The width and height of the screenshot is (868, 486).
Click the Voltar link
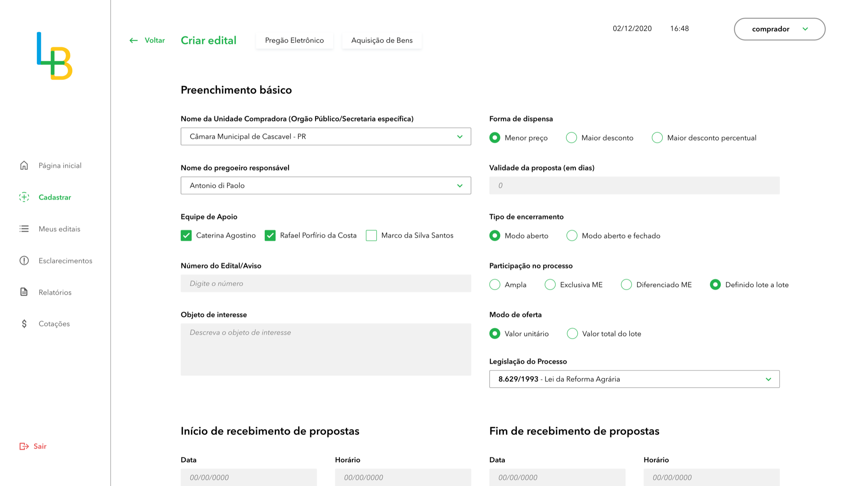155,40
